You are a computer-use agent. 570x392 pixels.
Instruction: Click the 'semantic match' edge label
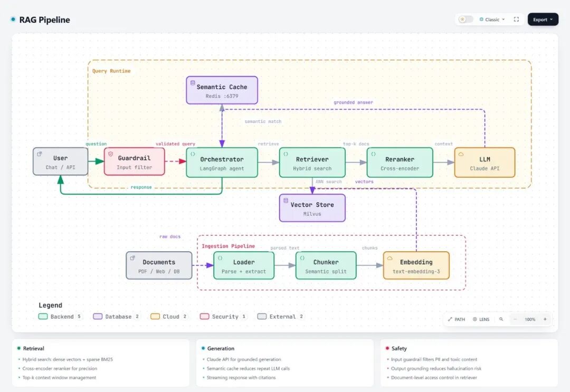[263, 121]
